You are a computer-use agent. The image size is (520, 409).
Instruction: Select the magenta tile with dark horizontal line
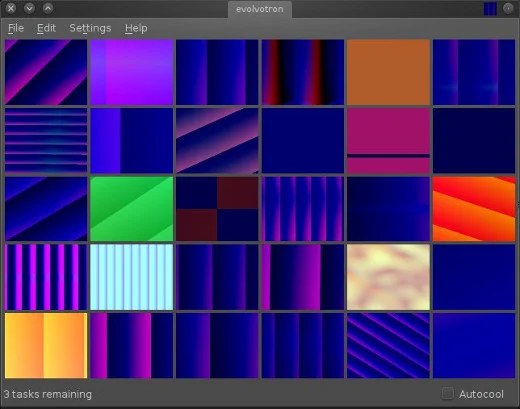pyautogui.click(x=388, y=141)
